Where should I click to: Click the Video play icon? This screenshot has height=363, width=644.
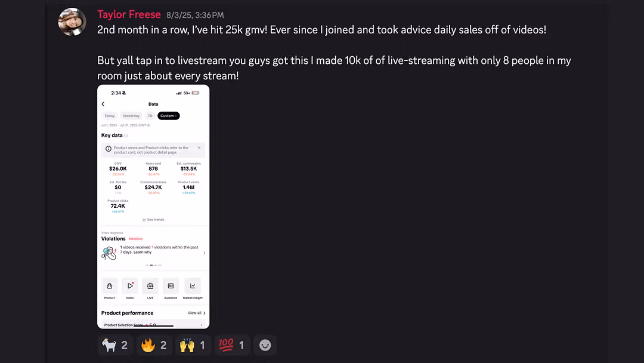pyautogui.click(x=130, y=286)
